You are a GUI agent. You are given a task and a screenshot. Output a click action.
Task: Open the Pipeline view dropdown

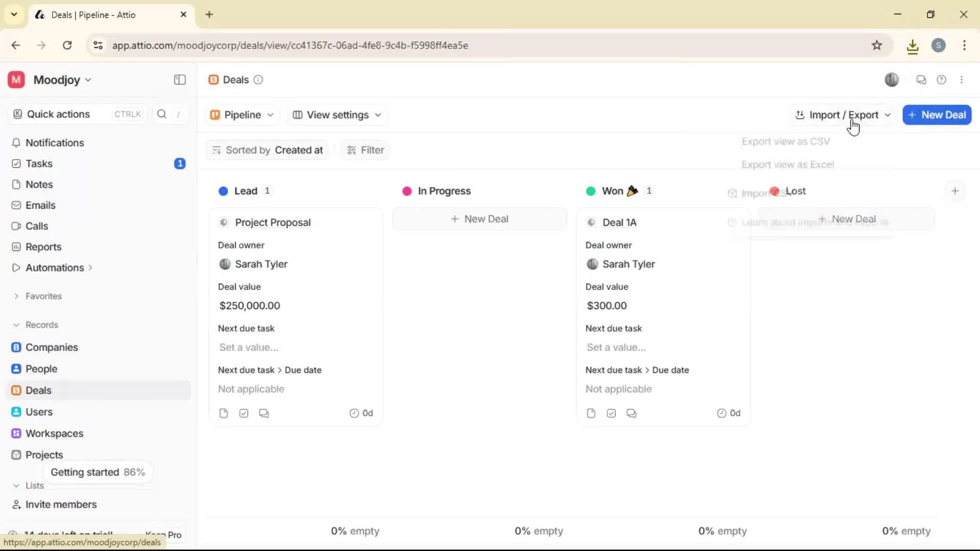click(241, 115)
